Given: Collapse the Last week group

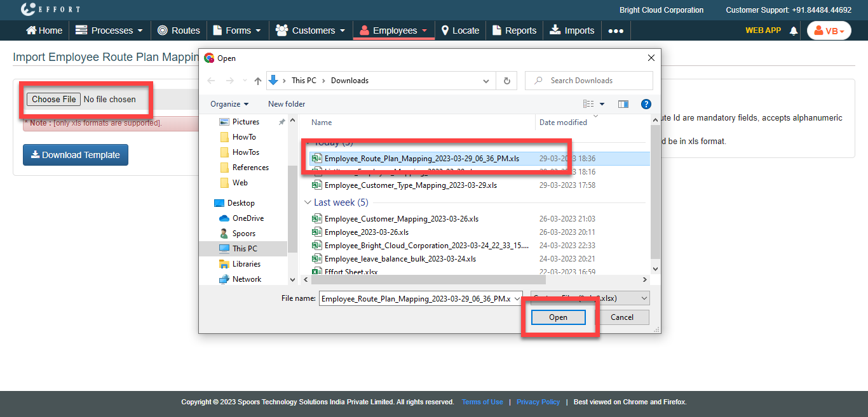Looking at the screenshot, I should click(x=308, y=202).
